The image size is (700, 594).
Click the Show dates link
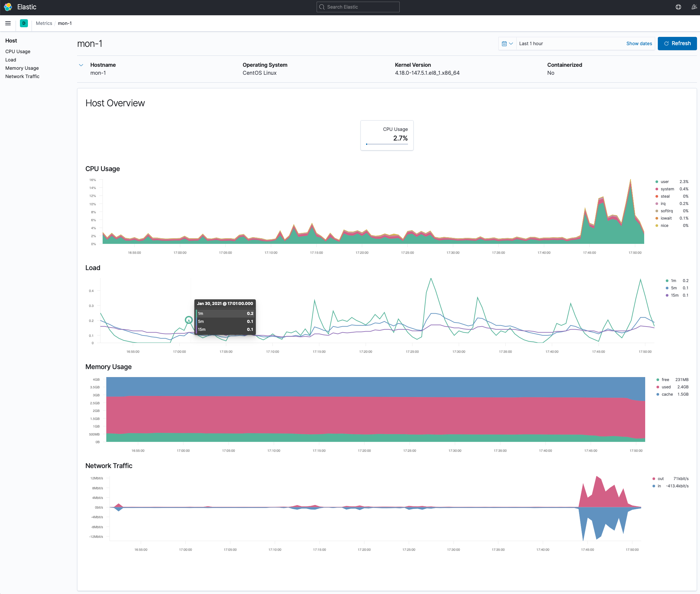click(639, 44)
